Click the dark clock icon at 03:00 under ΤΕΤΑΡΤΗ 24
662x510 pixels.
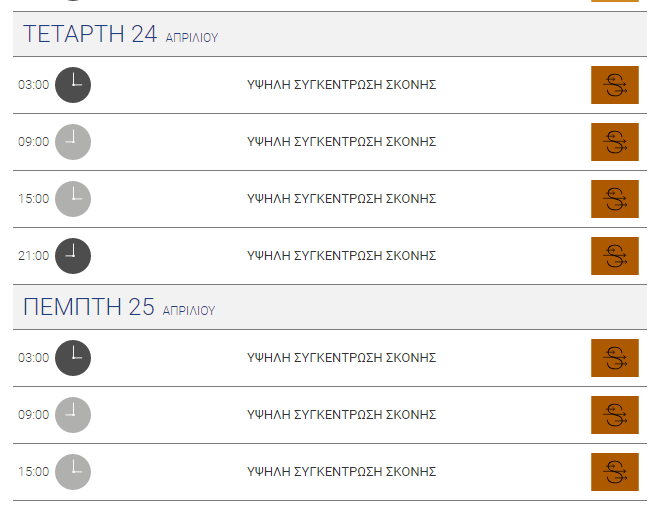pos(73,85)
